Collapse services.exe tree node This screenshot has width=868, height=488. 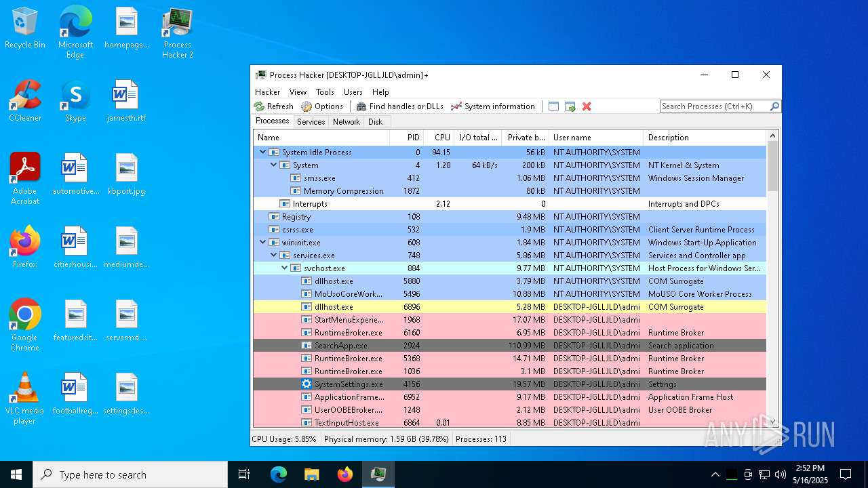click(x=274, y=256)
